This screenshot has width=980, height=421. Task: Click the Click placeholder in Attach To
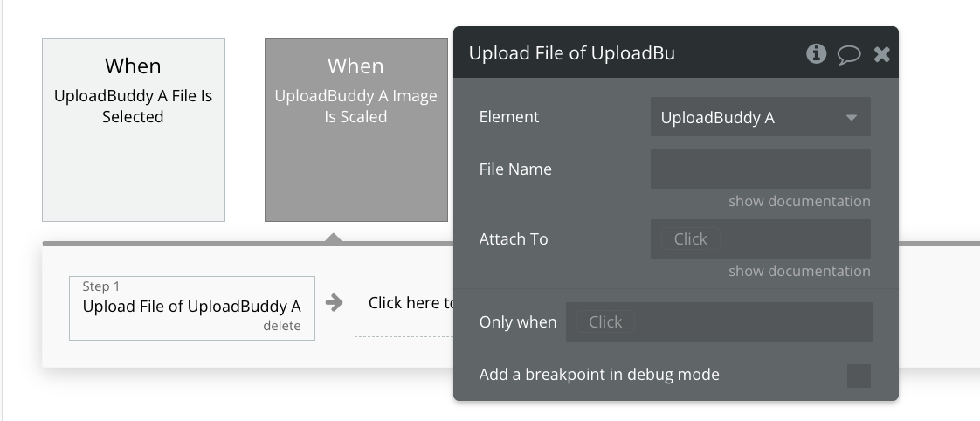point(691,238)
